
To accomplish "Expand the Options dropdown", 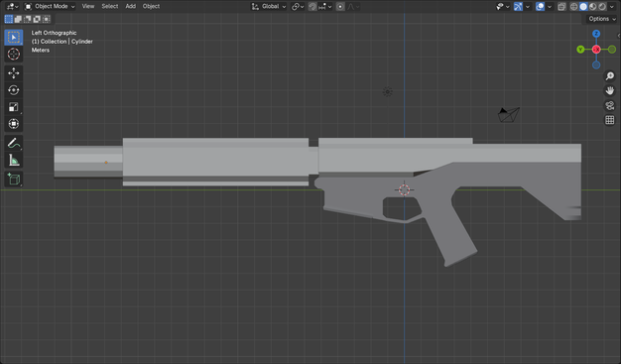I will (x=602, y=19).
